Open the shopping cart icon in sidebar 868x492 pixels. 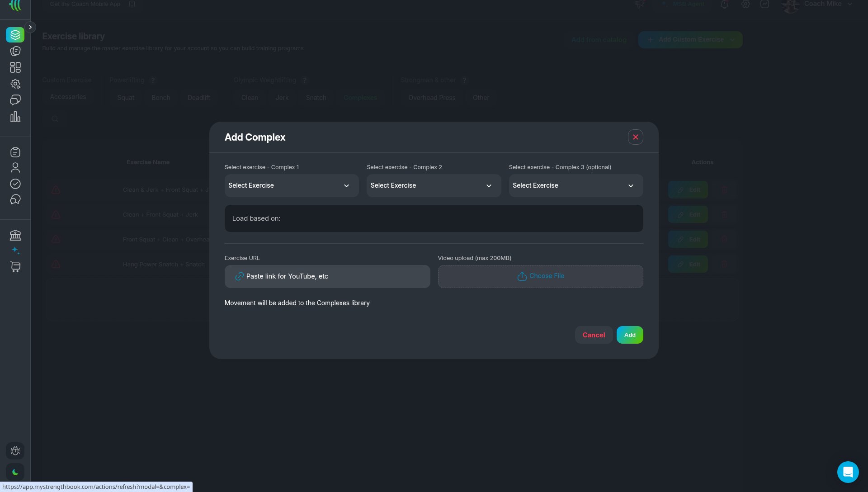click(15, 267)
